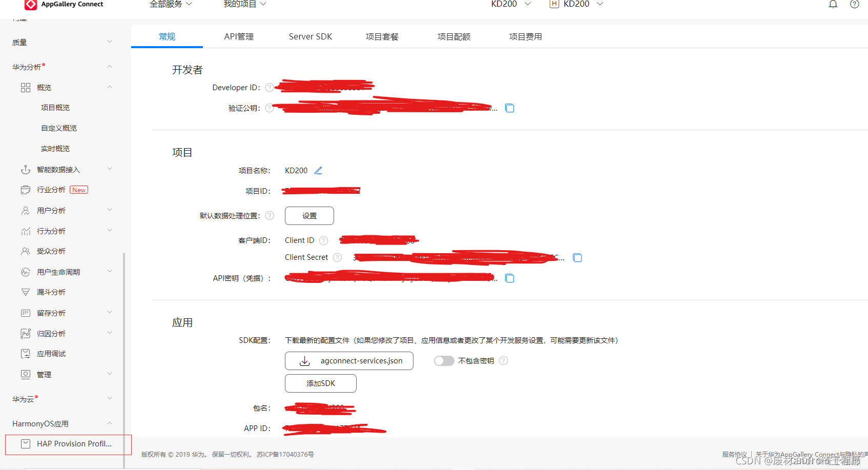
Task: Click the 行为分析 chart icon
Action: [x=26, y=231]
